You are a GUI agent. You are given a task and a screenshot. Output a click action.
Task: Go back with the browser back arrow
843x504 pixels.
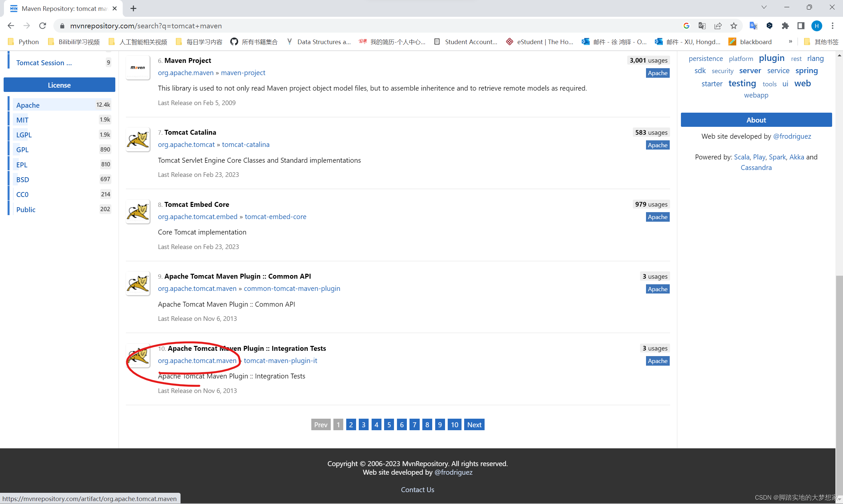click(11, 26)
